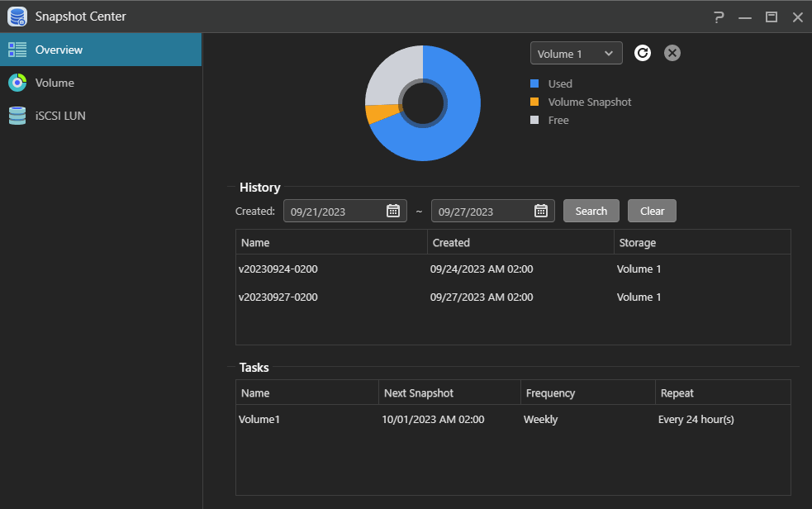This screenshot has height=509, width=812.
Task: Click the Snapshot Center app icon
Action: 17,16
